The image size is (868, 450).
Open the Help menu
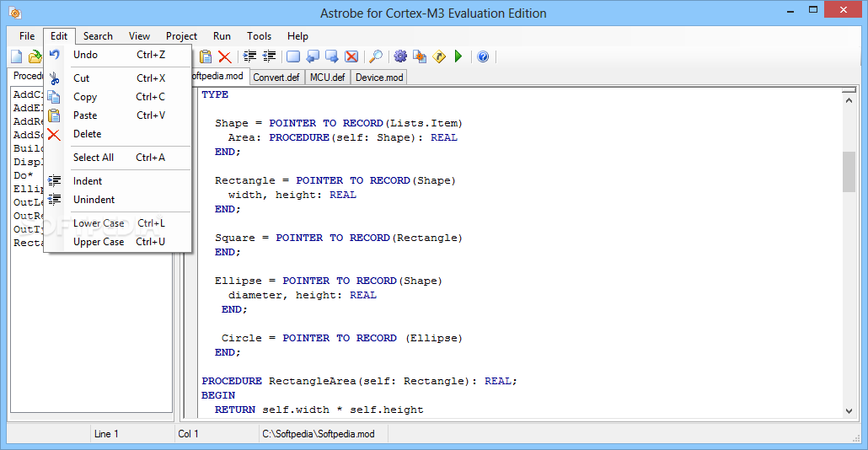297,36
